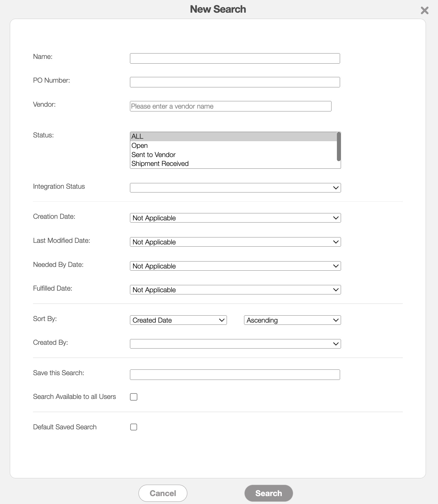
Task: Open the Last Modified Date dropdown
Action: pos(235,242)
